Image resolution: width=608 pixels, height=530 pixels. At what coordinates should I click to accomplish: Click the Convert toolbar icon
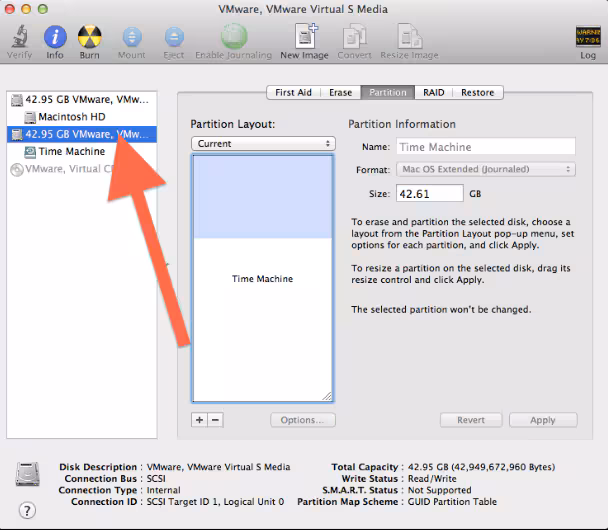click(354, 36)
